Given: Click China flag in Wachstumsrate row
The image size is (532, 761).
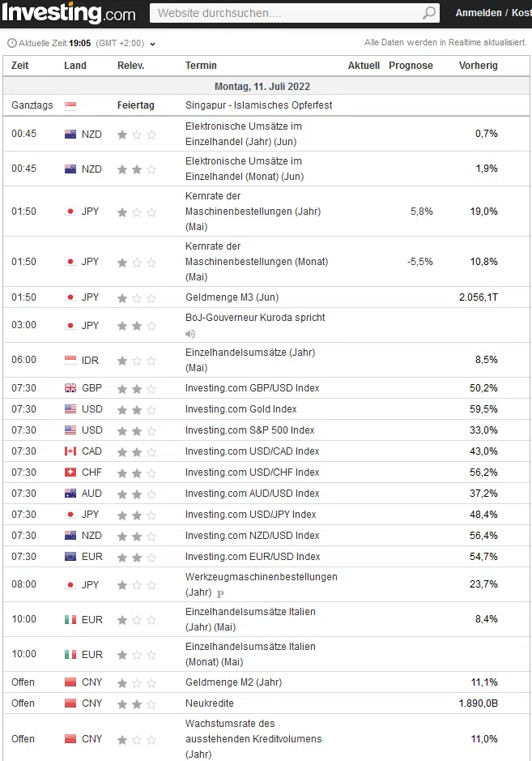Looking at the screenshot, I should (70, 739).
